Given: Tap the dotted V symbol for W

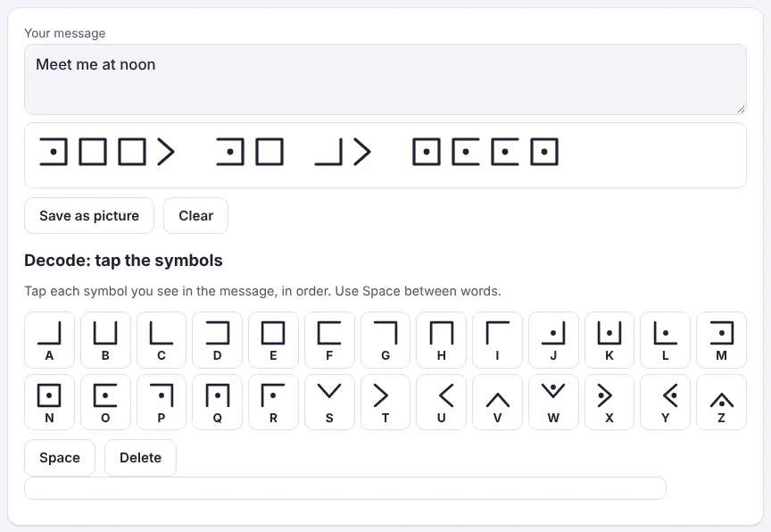Looking at the screenshot, I should (x=553, y=403).
